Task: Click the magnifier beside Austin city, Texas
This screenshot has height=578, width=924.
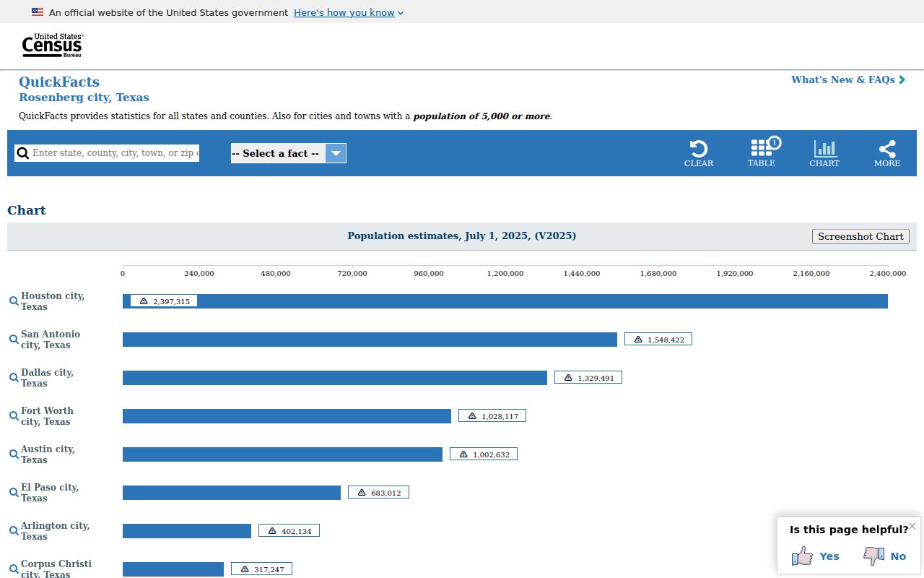Action: click(14, 454)
